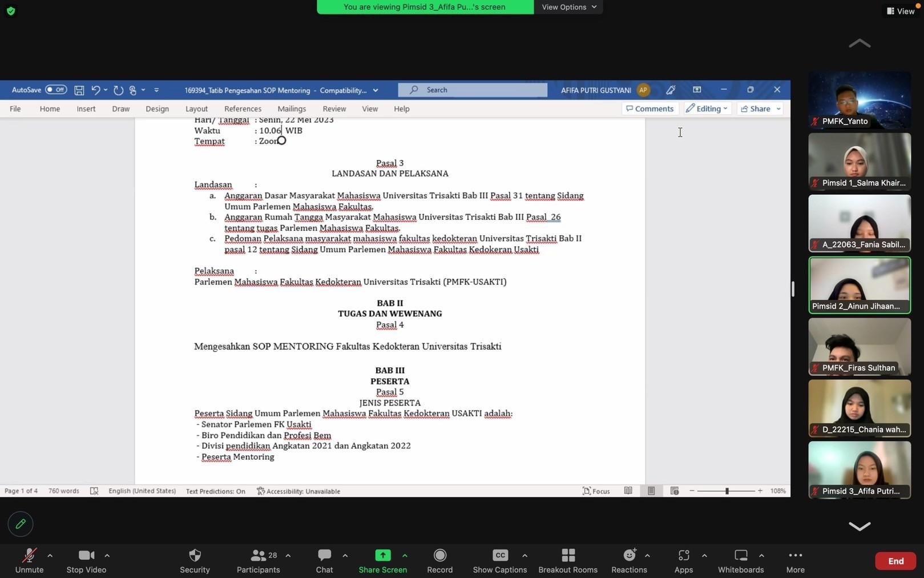Click the Save icon in Word title bar
The width and height of the screenshot is (924, 578).
(79, 90)
